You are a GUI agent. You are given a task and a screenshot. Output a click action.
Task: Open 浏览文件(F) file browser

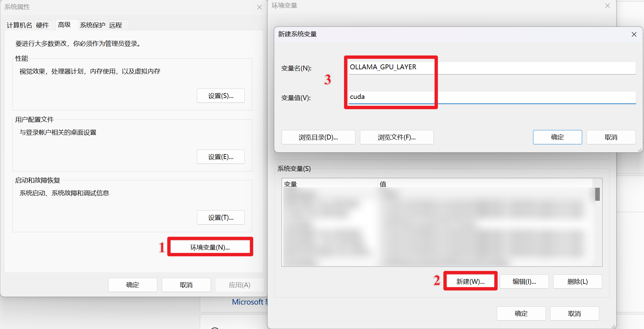pyautogui.click(x=397, y=137)
